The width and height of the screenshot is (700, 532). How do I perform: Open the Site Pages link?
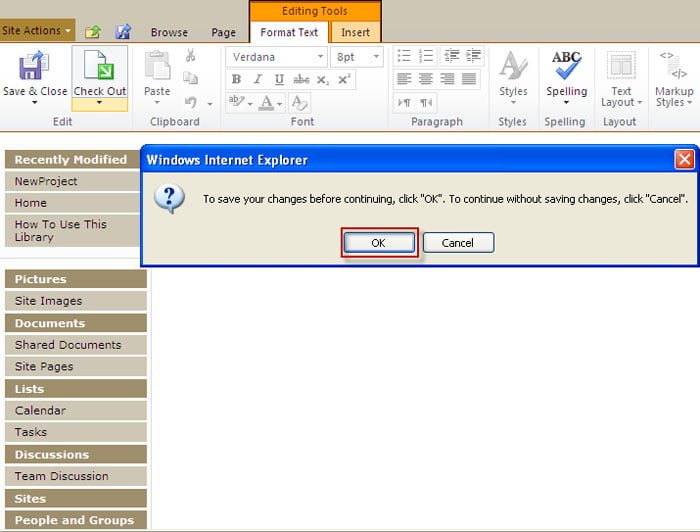click(x=44, y=366)
